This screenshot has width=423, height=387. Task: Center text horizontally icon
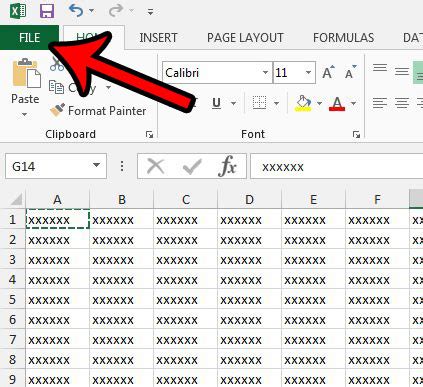click(402, 103)
